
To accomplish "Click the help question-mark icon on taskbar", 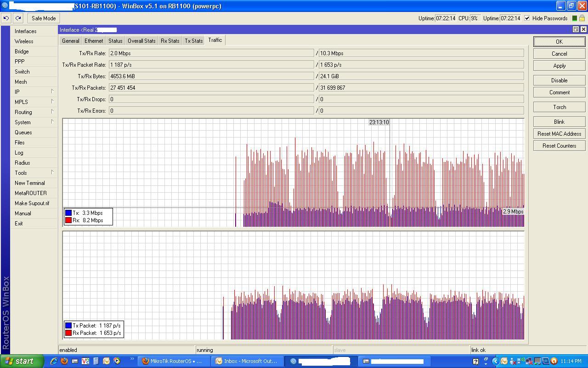I will coord(475,361).
